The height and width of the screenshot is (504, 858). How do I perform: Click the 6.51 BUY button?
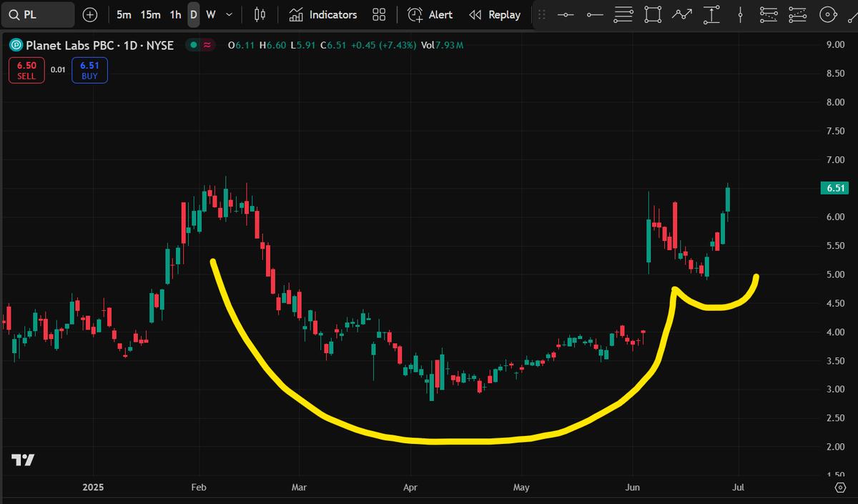point(89,70)
